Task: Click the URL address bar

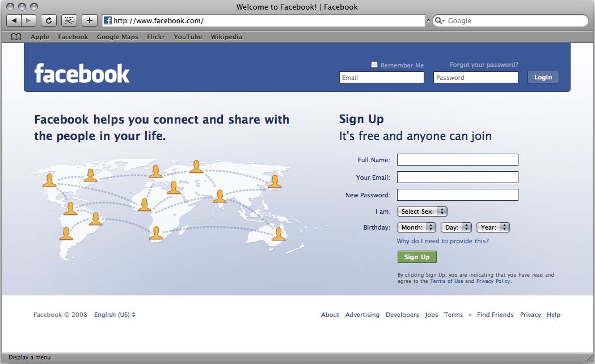Action: coord(264,20)
